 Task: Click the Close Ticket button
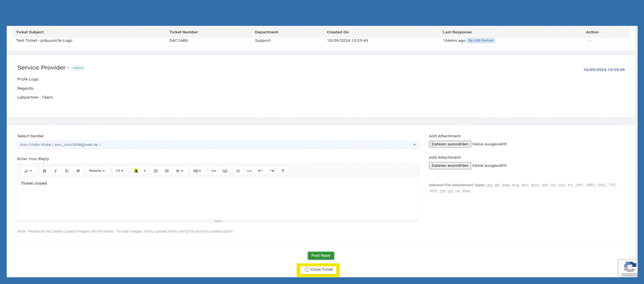coord(318,270)
